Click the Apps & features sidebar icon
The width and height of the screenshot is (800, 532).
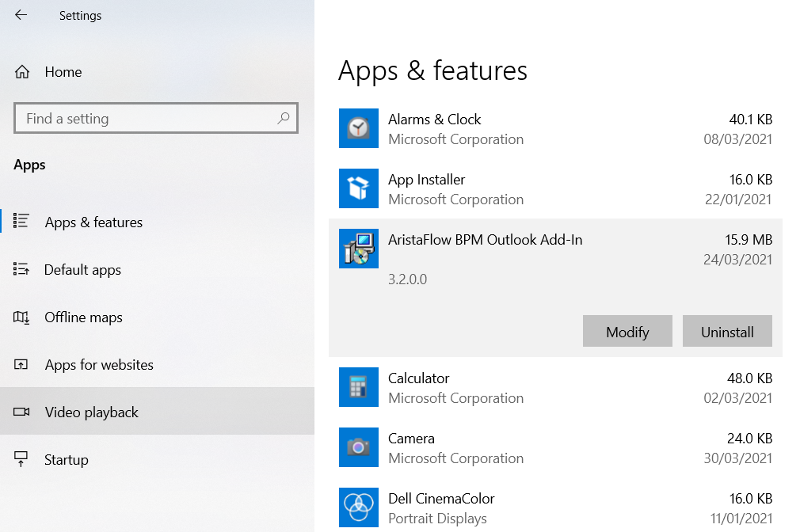pyautogui.click(x=21, y=221)
